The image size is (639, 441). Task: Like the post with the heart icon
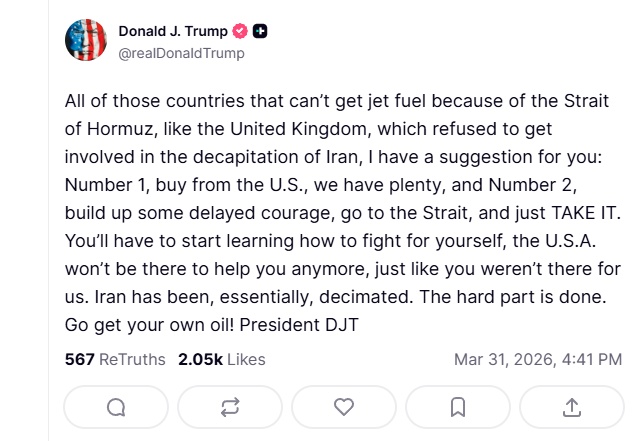(x=344, y=407)
